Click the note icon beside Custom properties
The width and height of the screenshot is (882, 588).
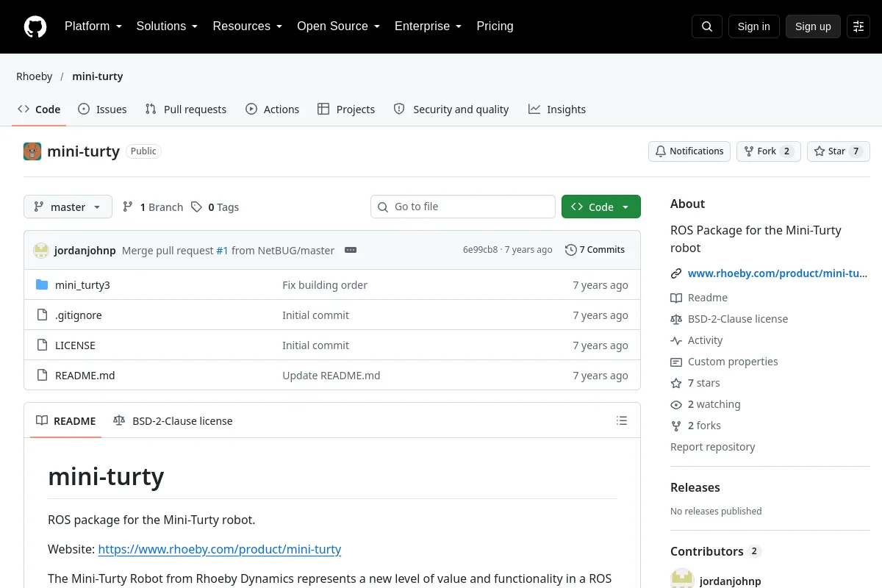676,362
